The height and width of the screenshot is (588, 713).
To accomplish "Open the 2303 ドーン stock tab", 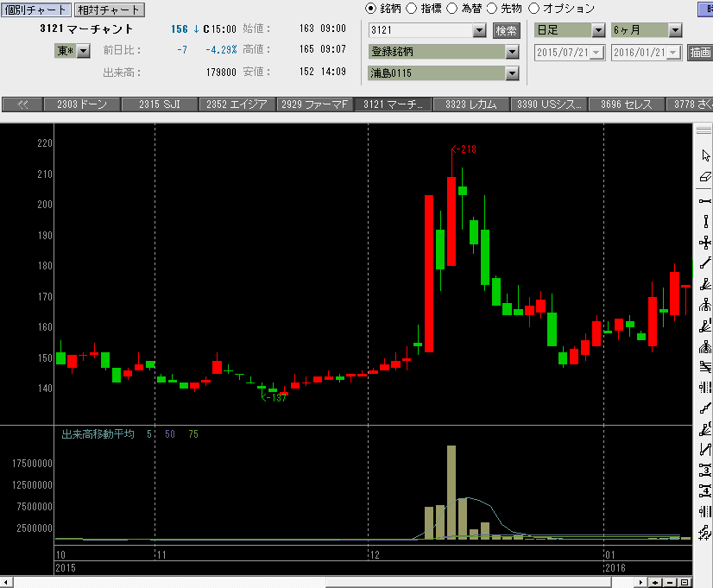I will (82, 104).
